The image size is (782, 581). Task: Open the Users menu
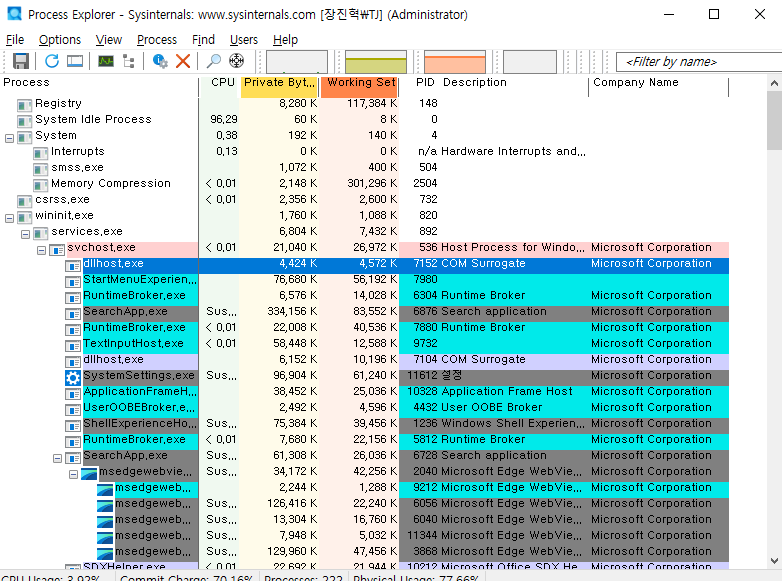tap(243, 39)
